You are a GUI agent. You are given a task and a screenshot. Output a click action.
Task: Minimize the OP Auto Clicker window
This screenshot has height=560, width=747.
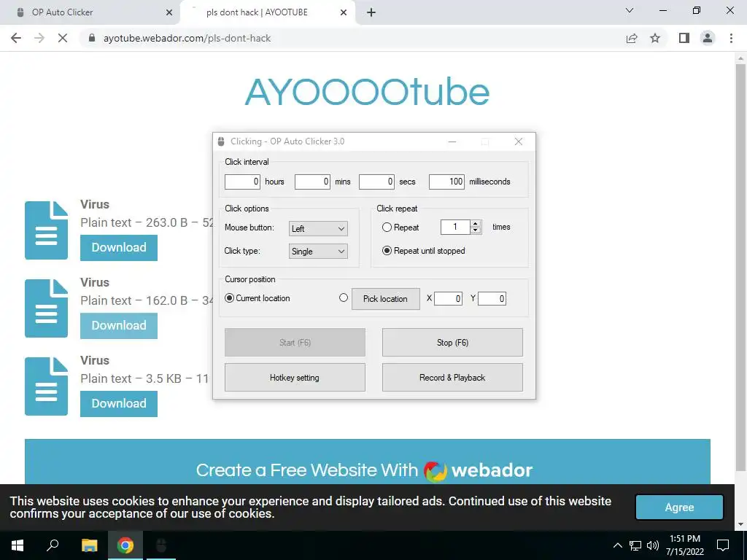tap(452, 141)
